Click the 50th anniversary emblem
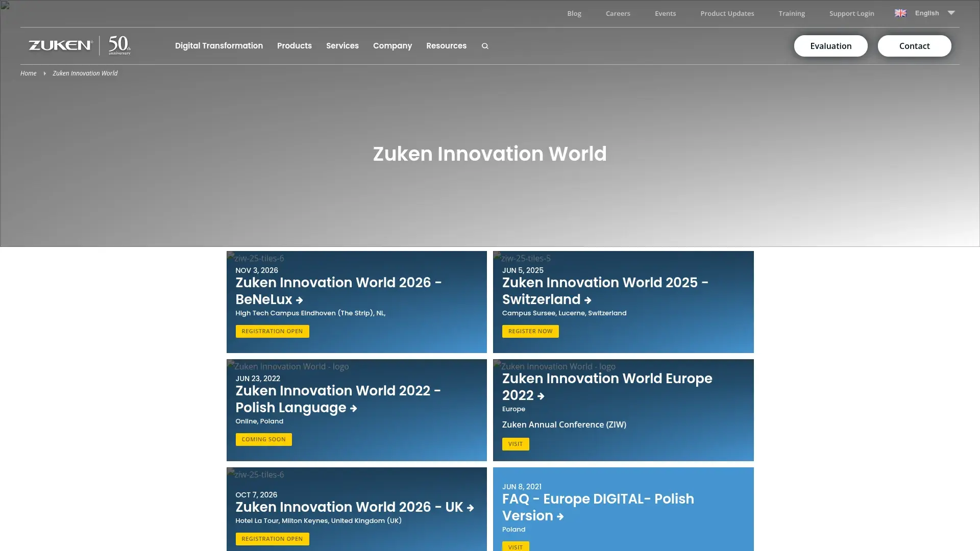980x551 pixels. point(119,45)
